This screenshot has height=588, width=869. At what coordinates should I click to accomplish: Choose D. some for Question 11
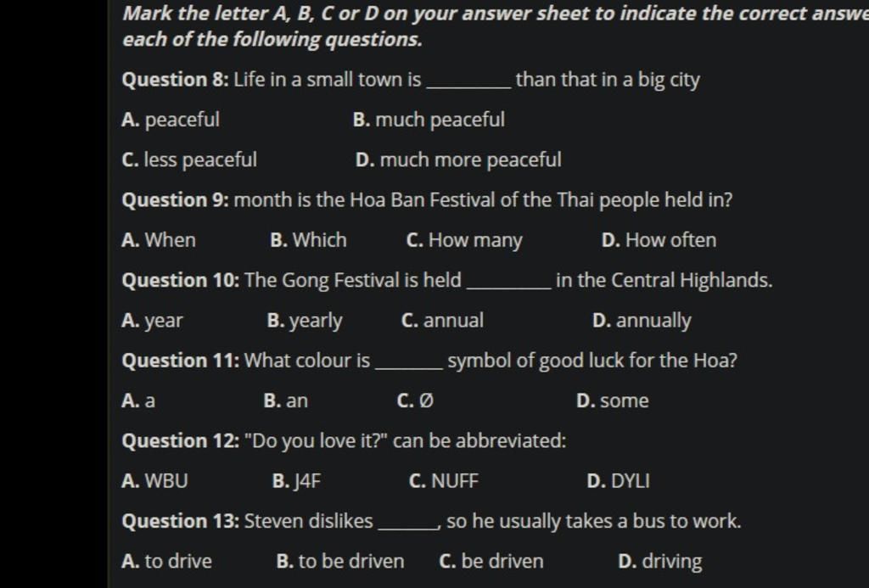click(x=613, y=400)
